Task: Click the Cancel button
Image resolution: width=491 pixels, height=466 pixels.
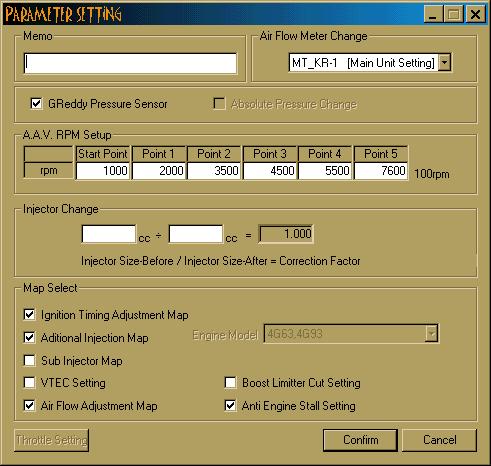Action: pyautogui.click(x=439, y=440)
